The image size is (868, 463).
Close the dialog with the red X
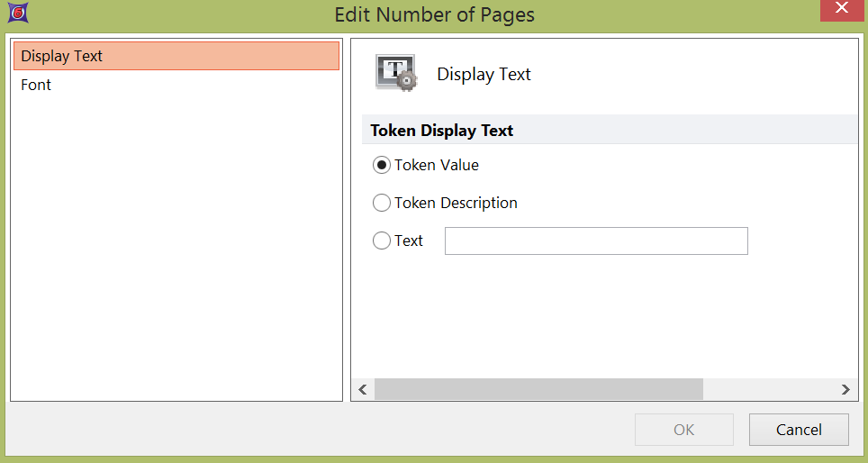pos(841,10)
